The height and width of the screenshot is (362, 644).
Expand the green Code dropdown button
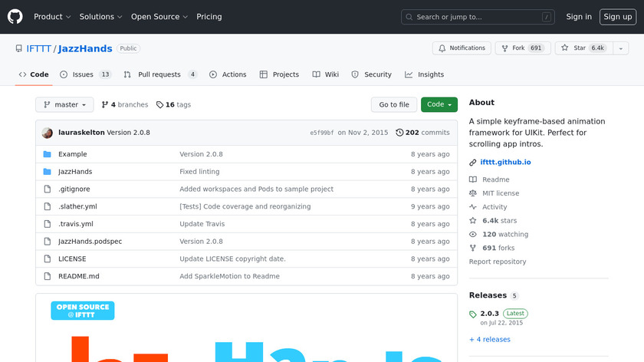pos(439,105)
